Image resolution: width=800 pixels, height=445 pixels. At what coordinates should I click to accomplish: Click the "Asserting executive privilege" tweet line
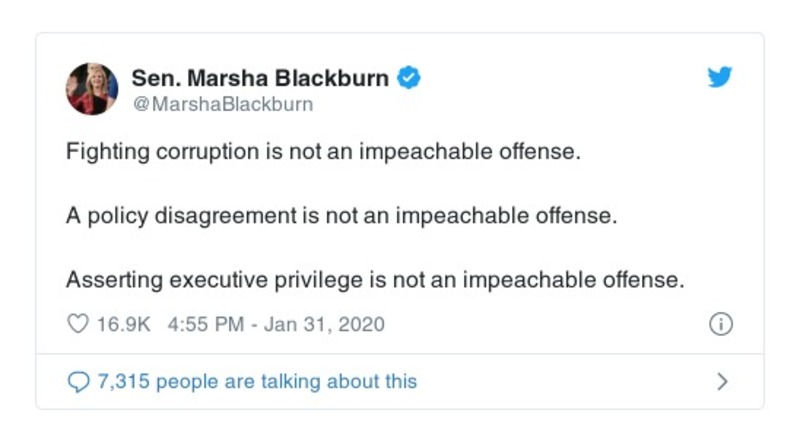pos(375,281)
